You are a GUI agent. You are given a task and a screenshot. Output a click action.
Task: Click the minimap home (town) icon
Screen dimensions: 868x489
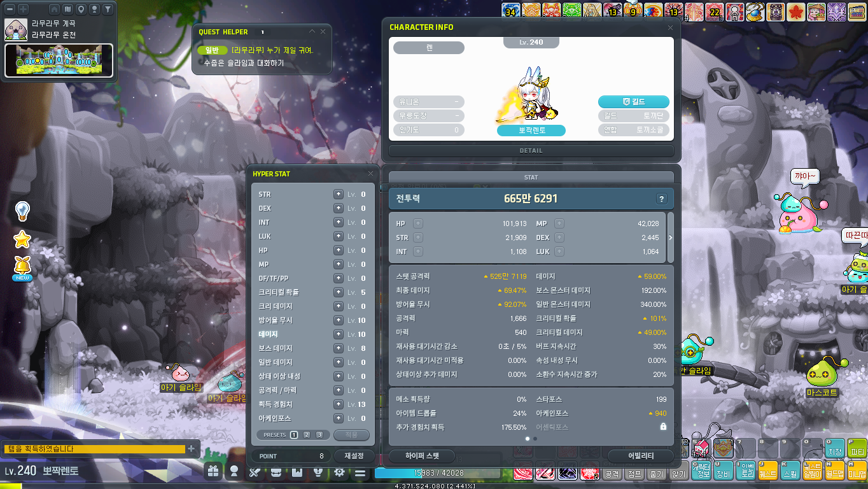coord(54,10)
